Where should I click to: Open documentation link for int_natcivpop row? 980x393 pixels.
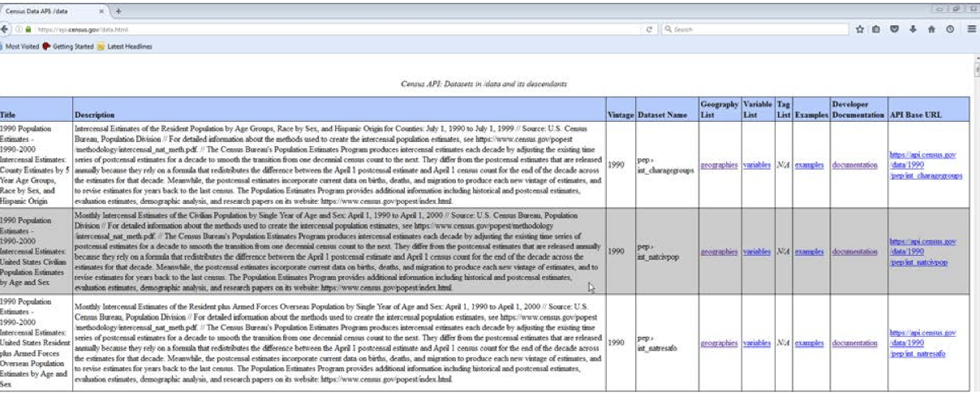pos(855,252)
